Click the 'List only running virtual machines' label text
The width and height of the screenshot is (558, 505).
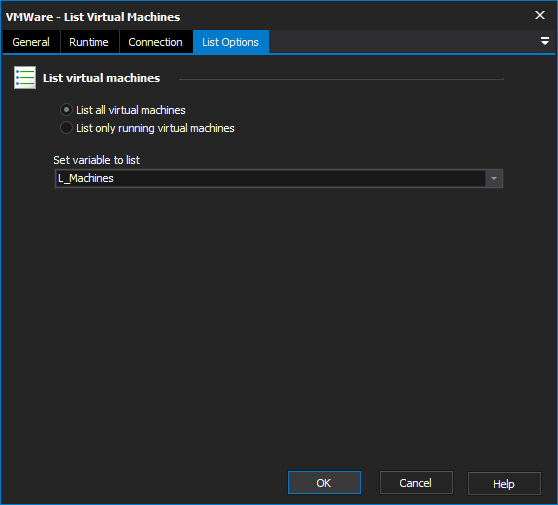coord(155,128)
